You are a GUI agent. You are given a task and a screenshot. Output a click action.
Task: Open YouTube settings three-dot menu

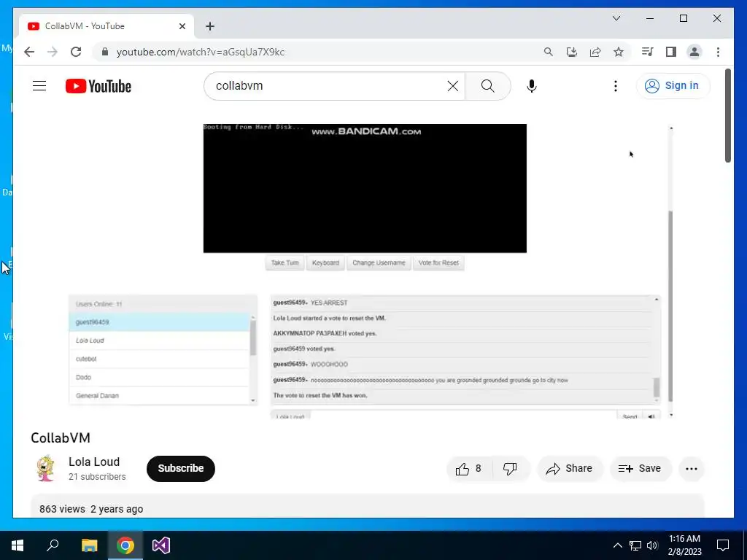pos(616,86)
